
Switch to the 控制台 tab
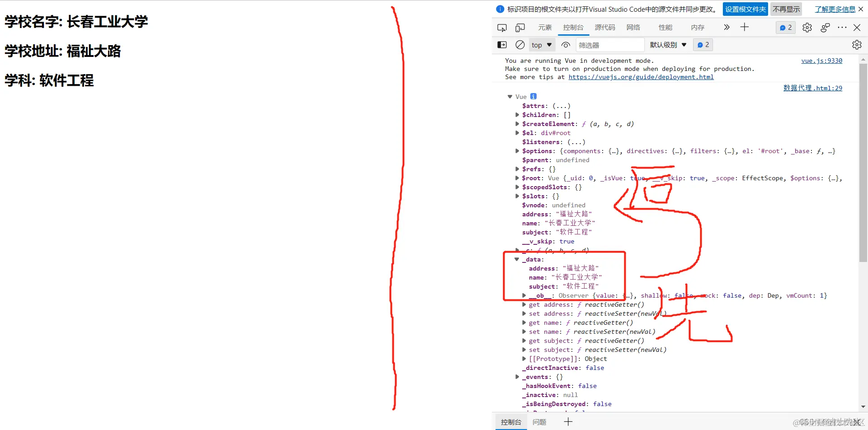pos(573,28)
